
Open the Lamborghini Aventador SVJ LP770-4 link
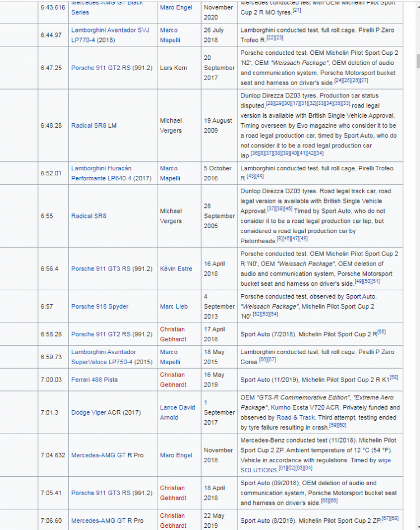point(110,35)
